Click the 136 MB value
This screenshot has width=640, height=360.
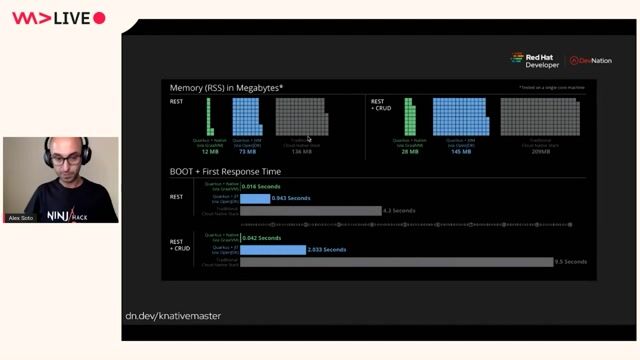pyautogui.click(x=302, y=152)
